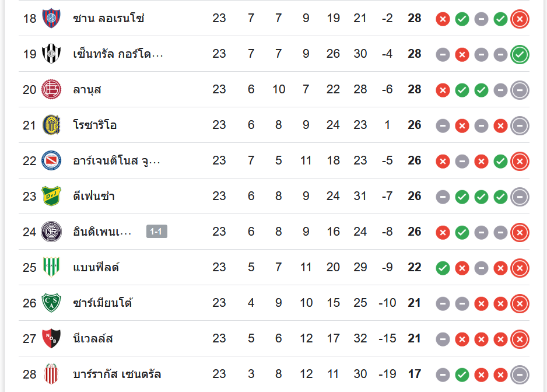Click the ringed grey draw icon in Lanús row
The width and height of the screenshot is (547, 392).
[520, 90]
